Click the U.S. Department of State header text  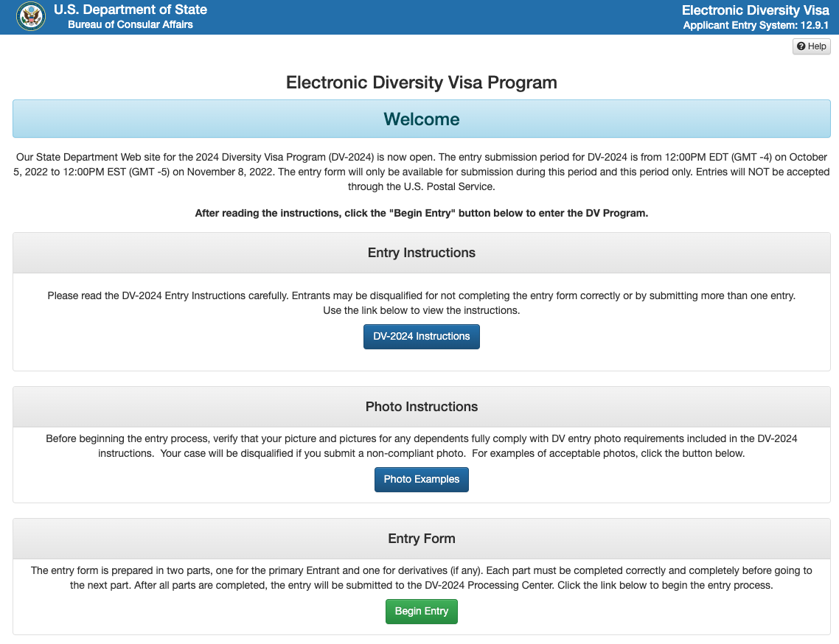pos(130,10)
